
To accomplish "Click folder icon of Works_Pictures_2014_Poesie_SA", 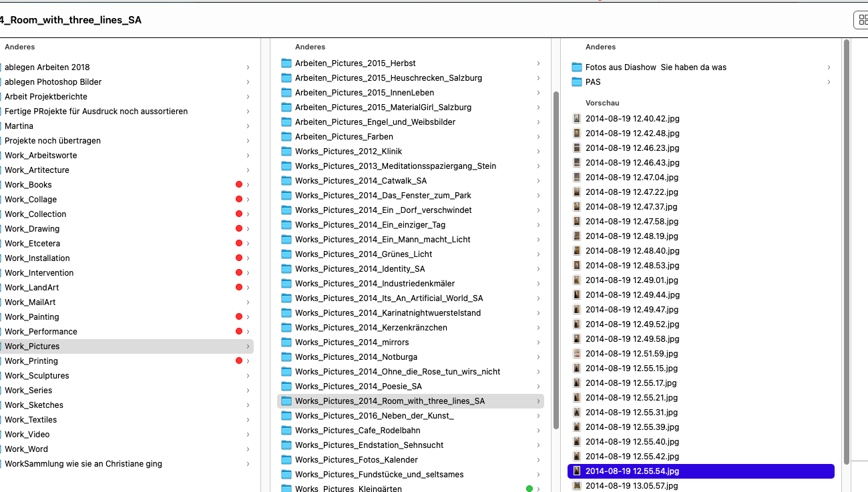I will tap(286, 386).
